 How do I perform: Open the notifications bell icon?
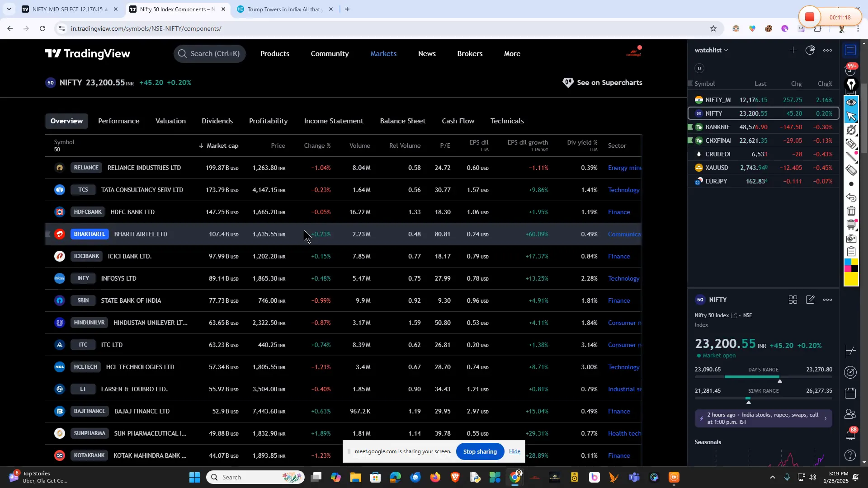click(850, 435)
